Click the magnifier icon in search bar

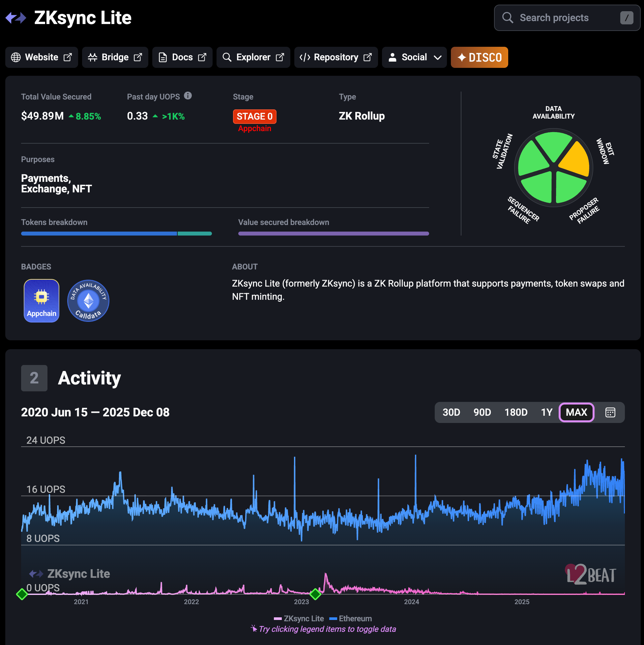coord(507,18)
